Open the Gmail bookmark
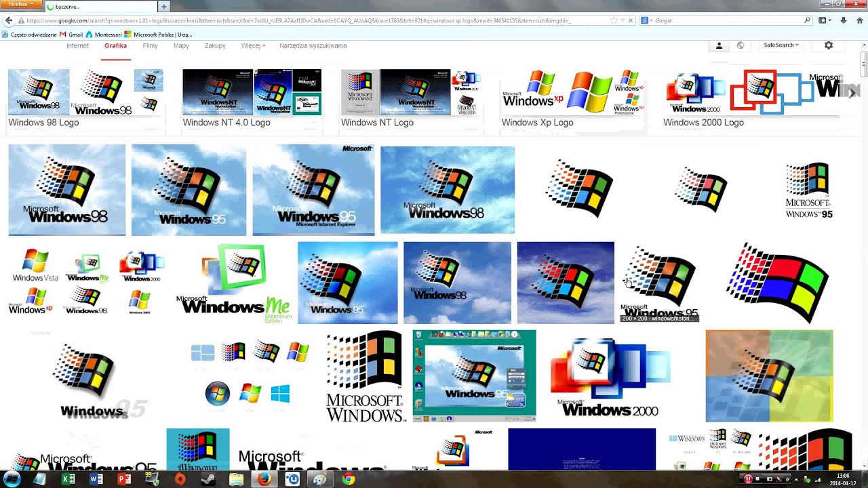This screenshot has width=868, height=488. pyautogui.click(x=71, y=34)
